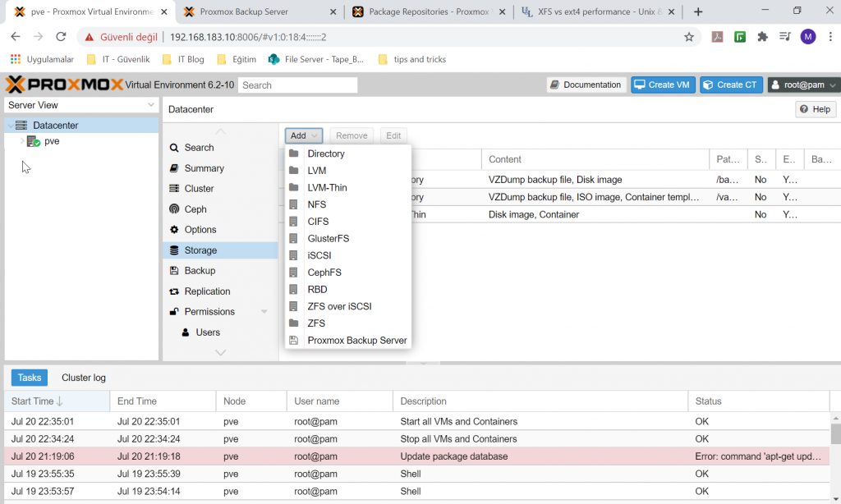Open the Backup section
The height and width of the screenshot is (504, 841).
(220, 271)
